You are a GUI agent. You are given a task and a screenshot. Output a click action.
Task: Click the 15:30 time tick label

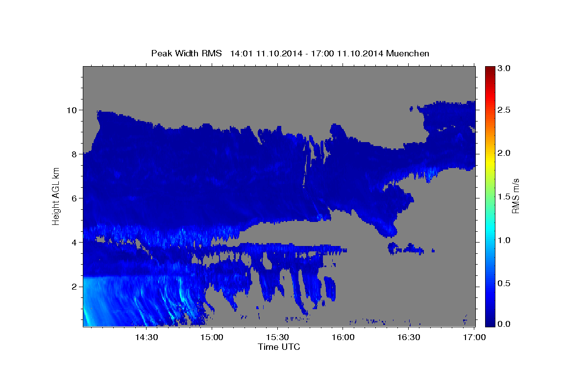278,337
